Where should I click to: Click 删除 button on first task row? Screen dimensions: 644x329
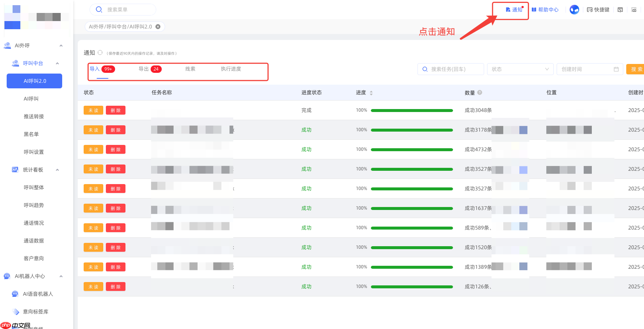[x=115, y=110]
